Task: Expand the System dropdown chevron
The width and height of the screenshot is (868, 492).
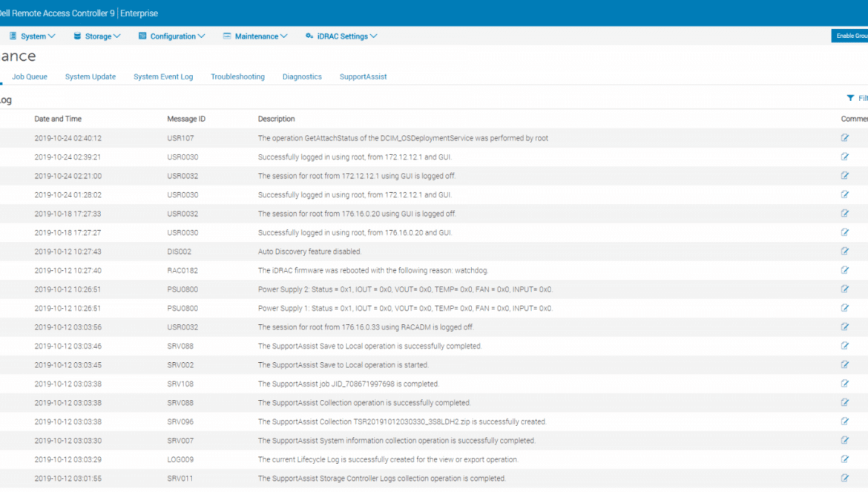Action: tap(51, 36)
